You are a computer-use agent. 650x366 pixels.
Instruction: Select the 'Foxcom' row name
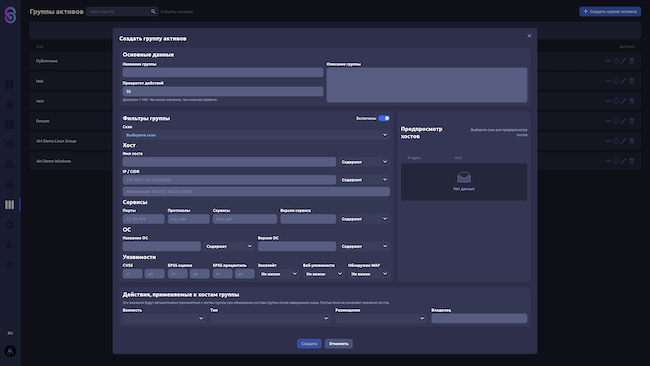43,121
